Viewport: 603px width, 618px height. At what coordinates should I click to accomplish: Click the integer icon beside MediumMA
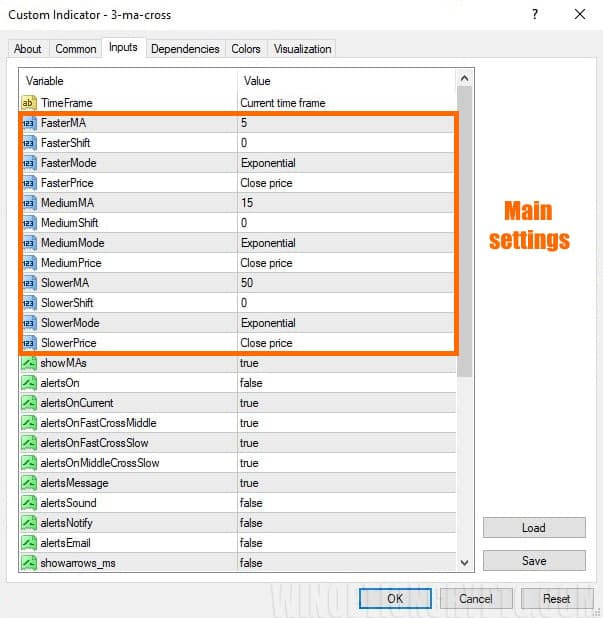(30, 203)
